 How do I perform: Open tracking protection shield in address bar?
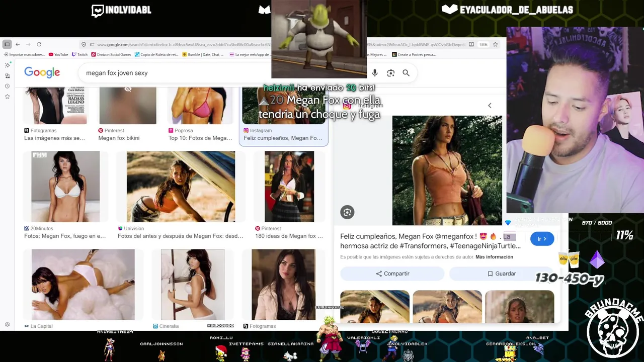84,44
